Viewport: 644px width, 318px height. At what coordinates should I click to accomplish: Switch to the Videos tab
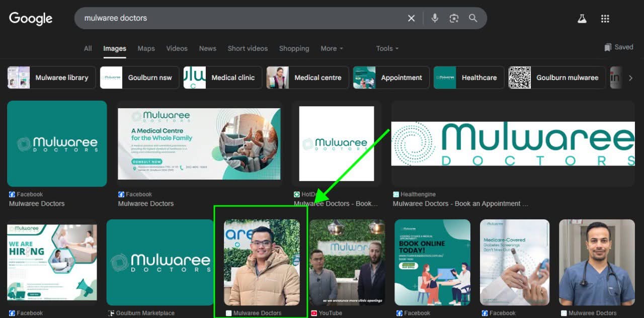(x=177, y=48)
